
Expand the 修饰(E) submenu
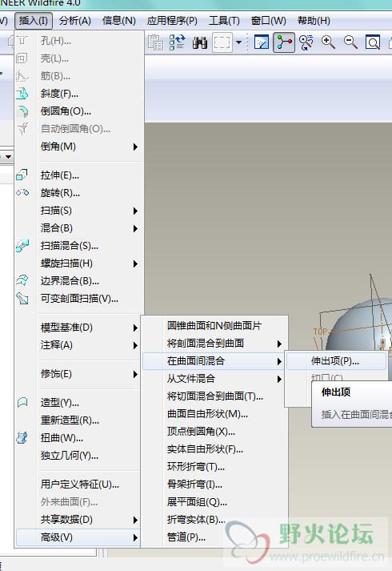pos(79,374)
